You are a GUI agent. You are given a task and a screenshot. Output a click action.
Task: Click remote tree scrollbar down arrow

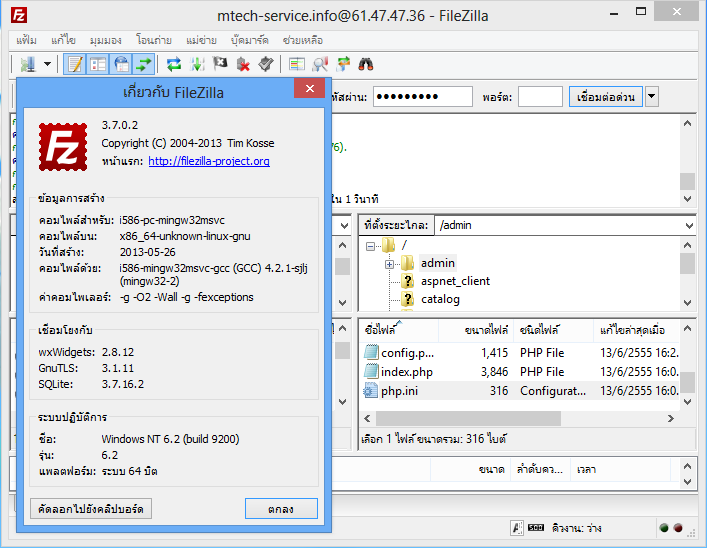pos(687,302)
